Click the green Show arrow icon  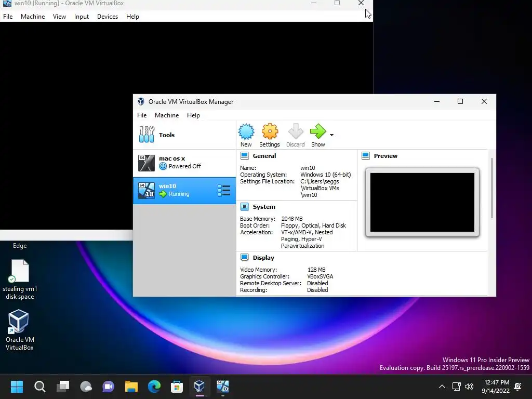point(318,131)
